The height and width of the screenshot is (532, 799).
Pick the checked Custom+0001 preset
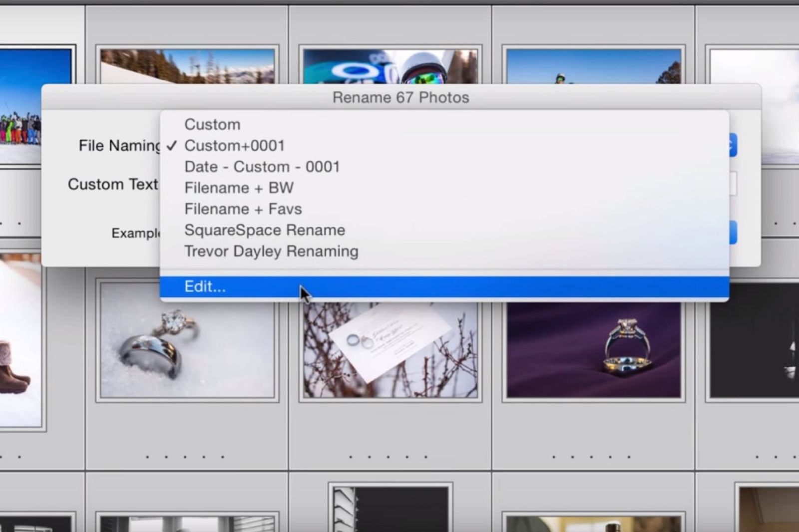[x=234, y=146]
